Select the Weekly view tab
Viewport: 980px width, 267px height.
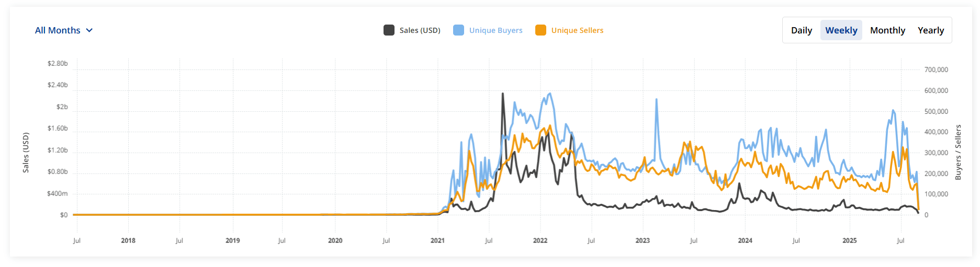pos(841,30)
